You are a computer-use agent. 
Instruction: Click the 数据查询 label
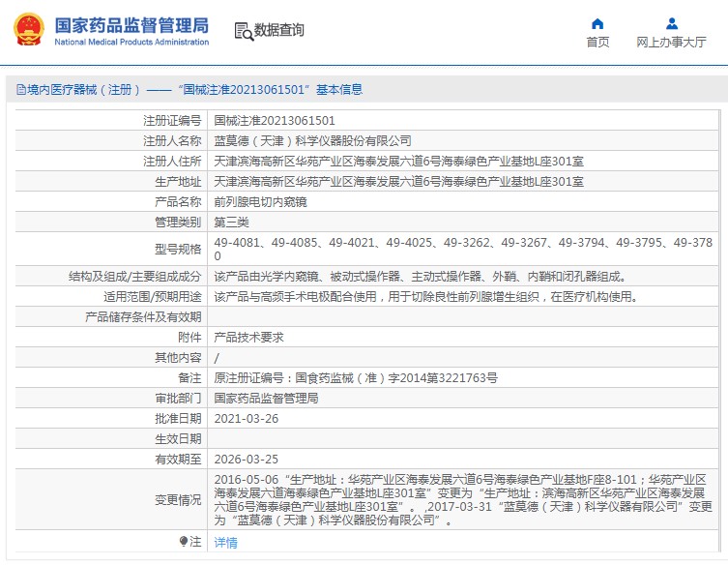point(278,30)
